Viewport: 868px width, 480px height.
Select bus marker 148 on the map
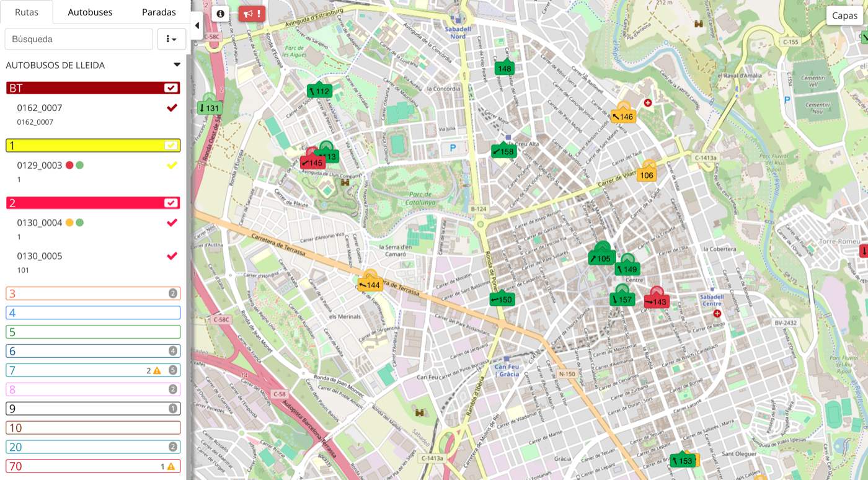pyautogui.click(x=503, y=67)
